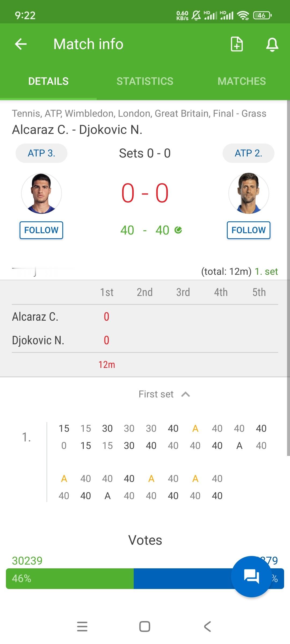Open the chat floating button
The height and width of the screenshot is (644, 290).
click(x=252, y=576)
